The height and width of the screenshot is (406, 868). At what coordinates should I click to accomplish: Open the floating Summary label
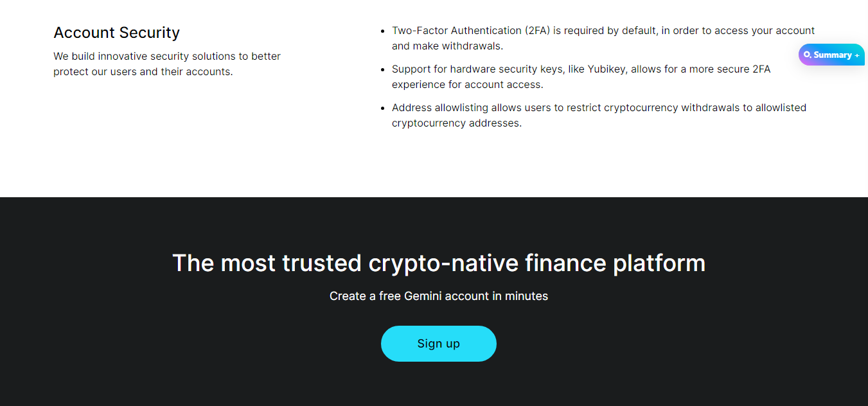(x=833, y=55)
